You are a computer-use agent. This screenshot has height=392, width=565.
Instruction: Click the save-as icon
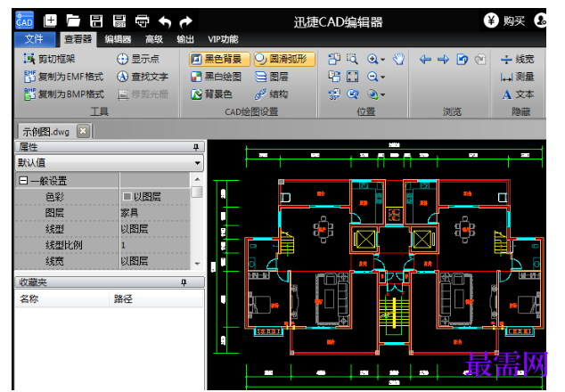coord(119,20)
